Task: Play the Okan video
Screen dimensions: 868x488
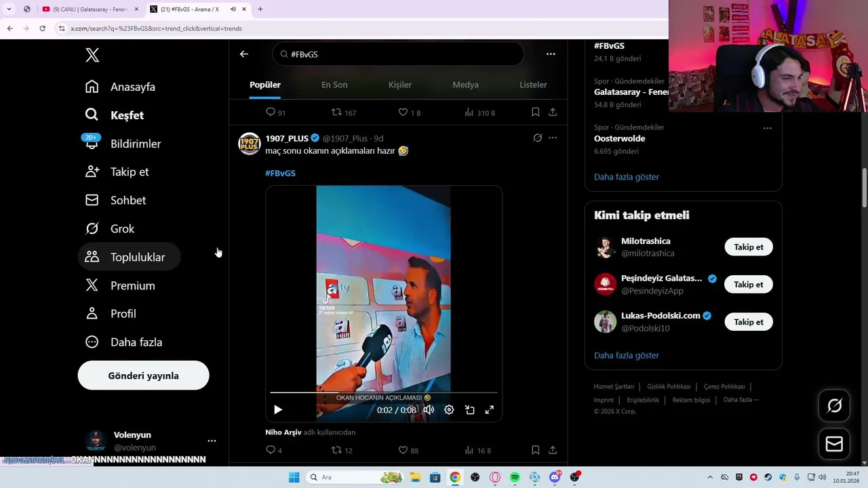Action: click(277, 410)
